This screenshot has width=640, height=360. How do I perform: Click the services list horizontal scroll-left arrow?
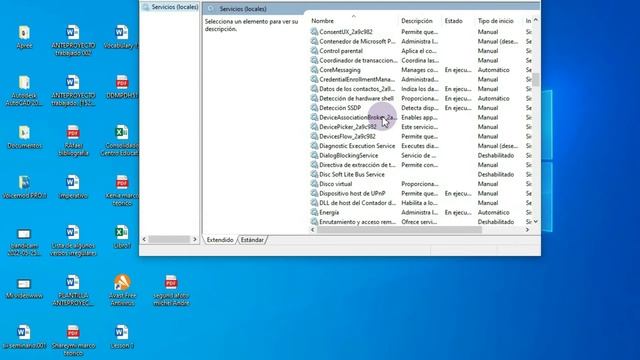click(x=313, y=230)
